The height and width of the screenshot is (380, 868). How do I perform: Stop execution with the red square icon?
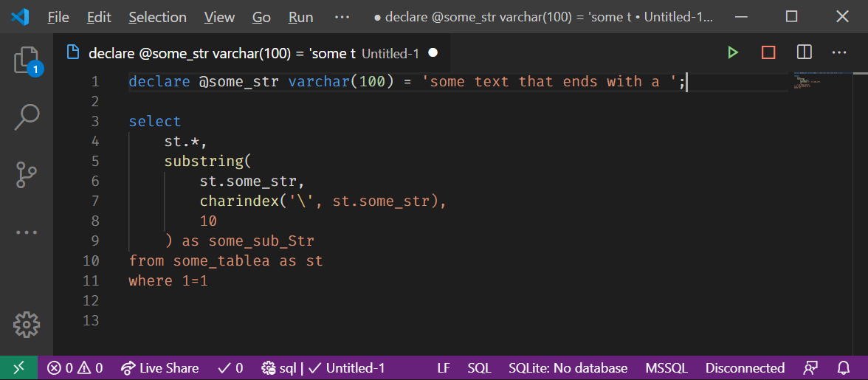768,52
